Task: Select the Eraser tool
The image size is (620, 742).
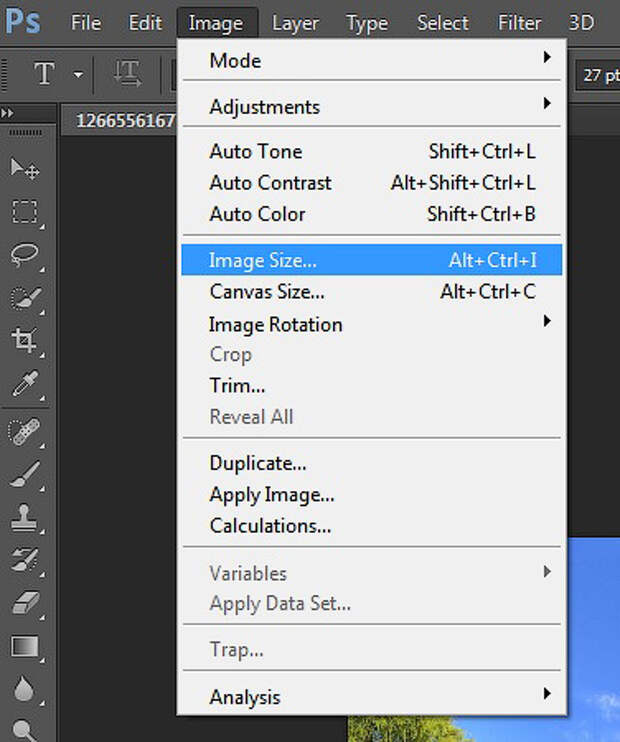Action: [24, 603]
